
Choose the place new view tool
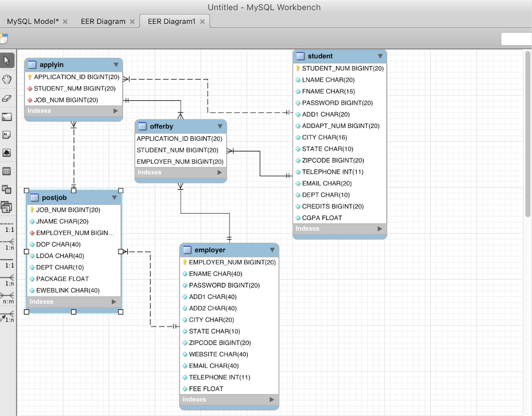pyautogui.click(x=7, y=189)
